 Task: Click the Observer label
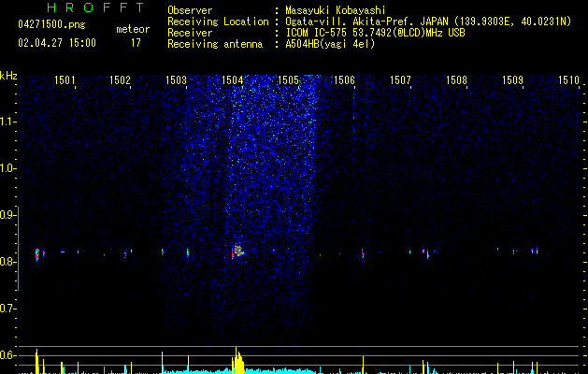pos(190,10)
